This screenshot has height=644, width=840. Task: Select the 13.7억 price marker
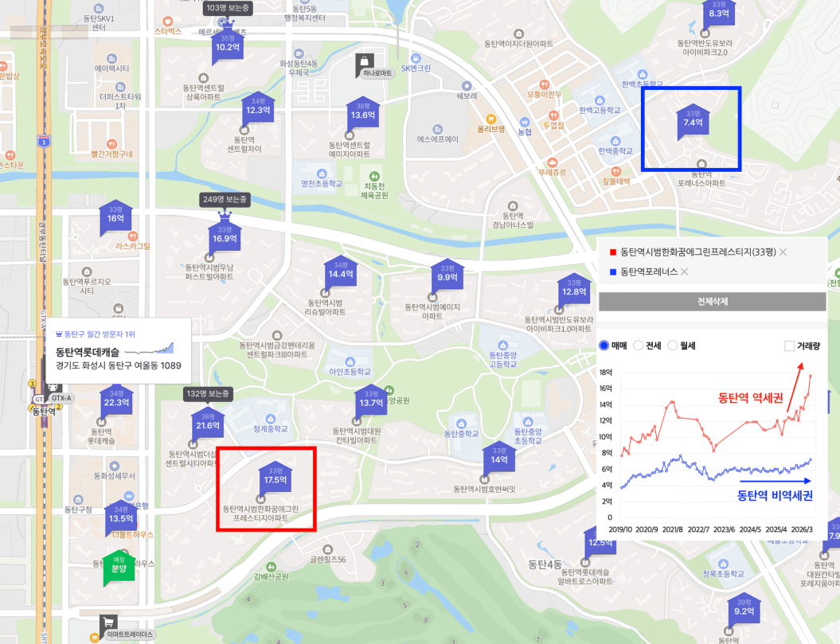click(x=371, y=400)
